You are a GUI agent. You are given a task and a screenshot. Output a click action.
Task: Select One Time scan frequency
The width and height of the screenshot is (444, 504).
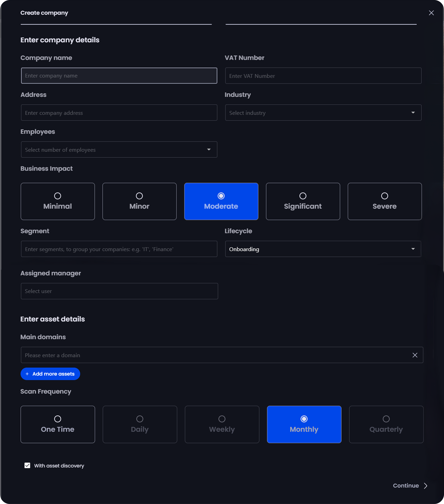[58, 424]
